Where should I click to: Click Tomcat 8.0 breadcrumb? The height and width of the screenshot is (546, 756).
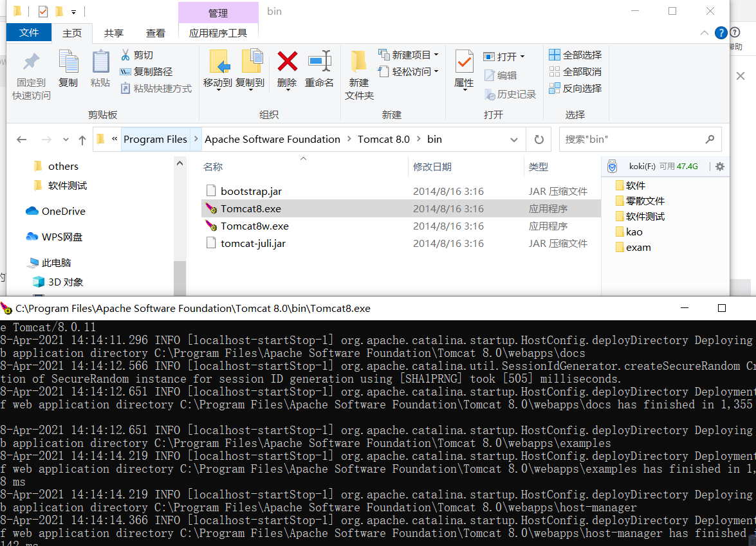coord(383,140)
